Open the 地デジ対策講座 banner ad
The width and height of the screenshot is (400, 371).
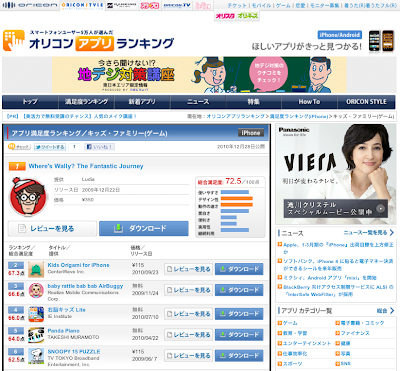199,75
